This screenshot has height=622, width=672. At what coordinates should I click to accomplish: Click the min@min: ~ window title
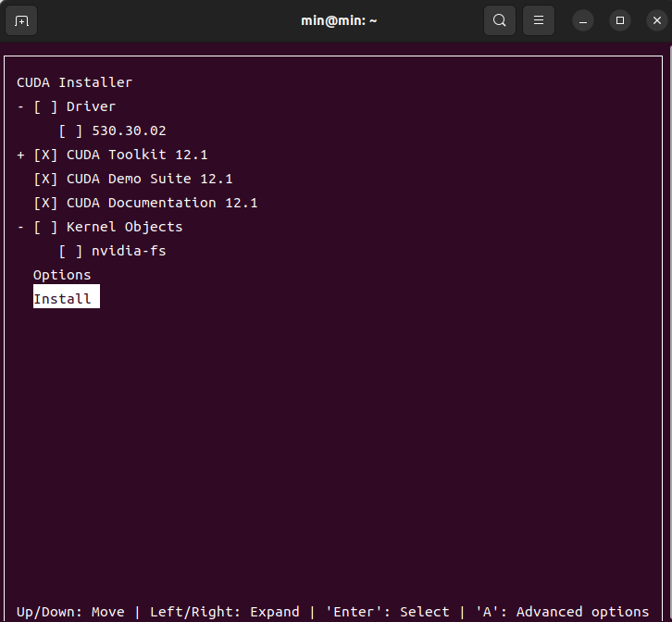(x=339, y=20)
